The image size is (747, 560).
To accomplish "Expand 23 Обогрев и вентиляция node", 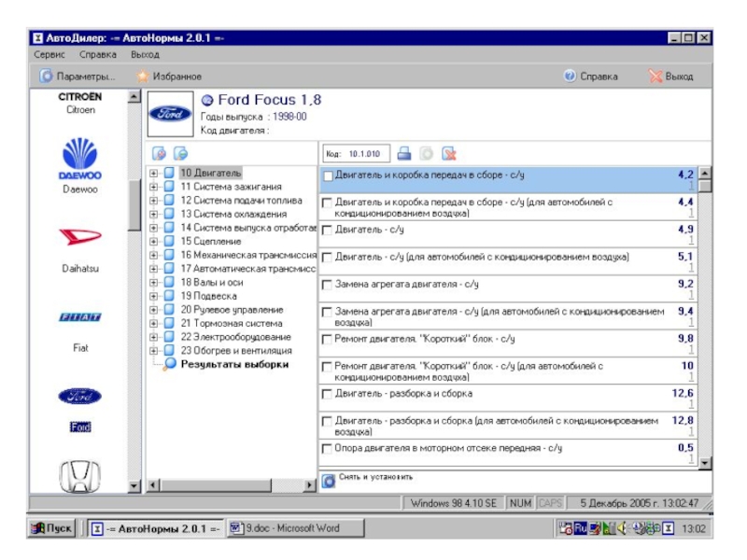I will [153, 351].
